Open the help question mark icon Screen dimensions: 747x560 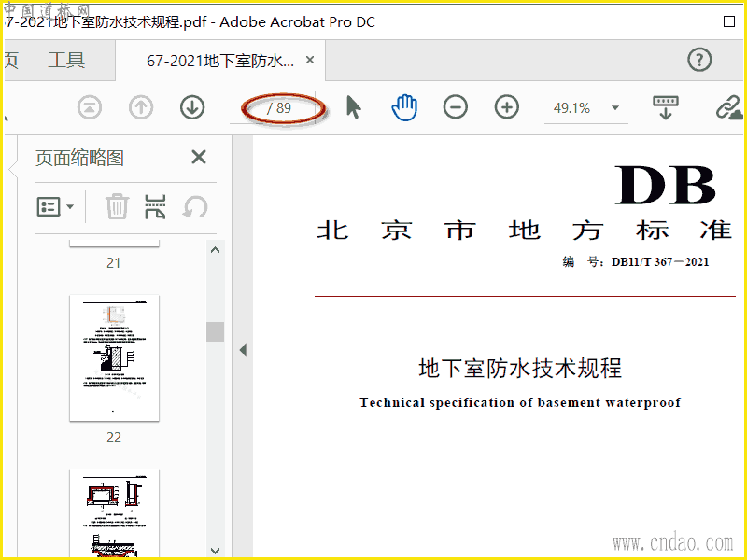[x=699, y=60]
